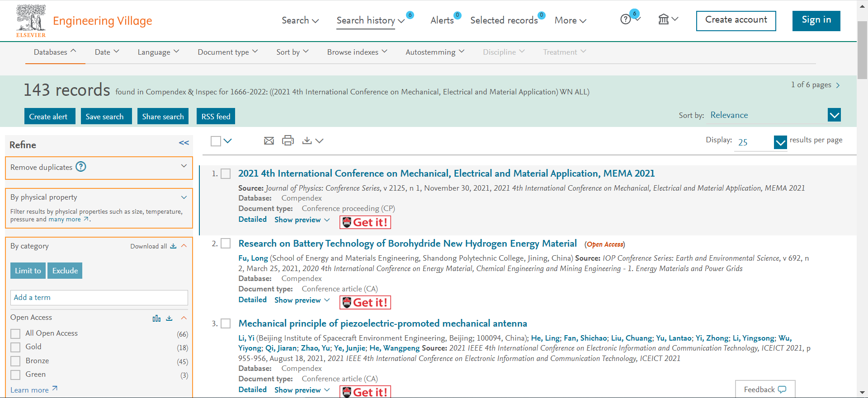
Task: Open the Engineering Village home logo
Action: pyautogui.click(x=84, y=21)
